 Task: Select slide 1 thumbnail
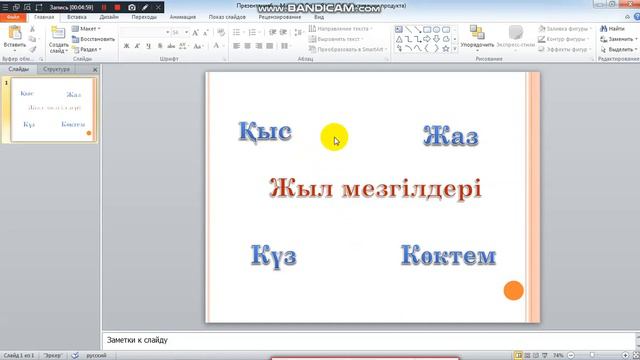click(x=53, y=109)
